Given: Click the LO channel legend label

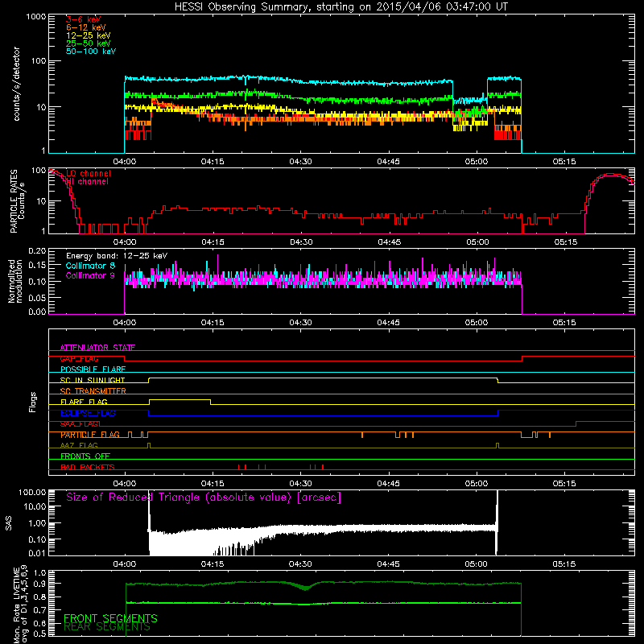Looking at the screenshot, I should point(89,173).
